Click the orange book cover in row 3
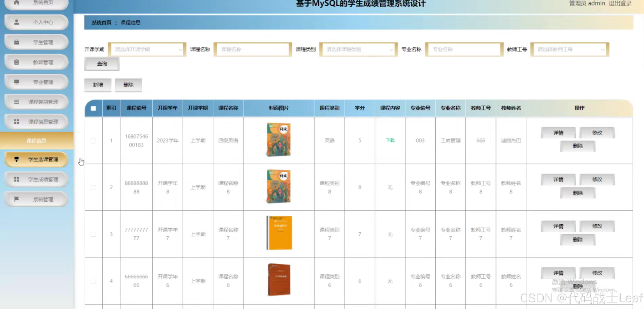This screenshot has height=309, width=644. coord(279,233)
